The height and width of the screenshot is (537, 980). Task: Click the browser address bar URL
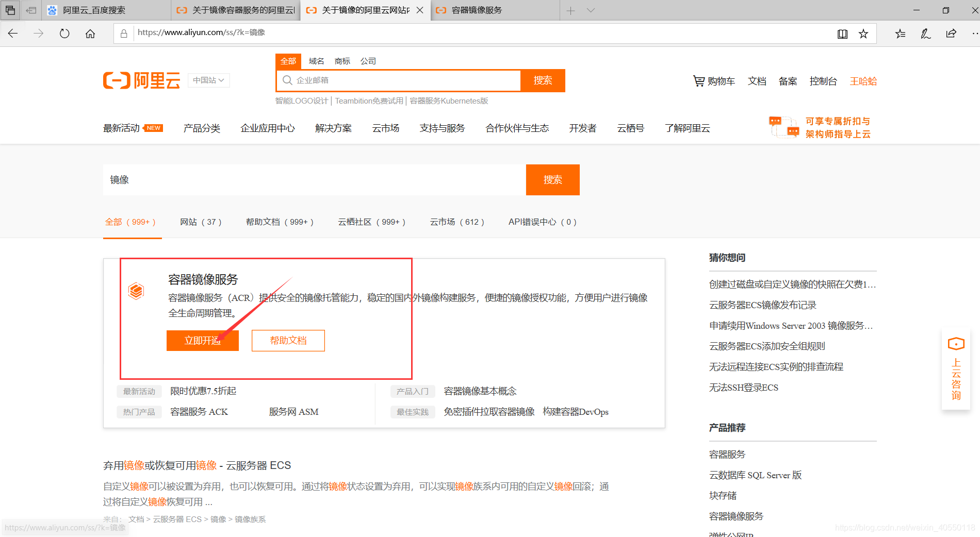point(201,32)
